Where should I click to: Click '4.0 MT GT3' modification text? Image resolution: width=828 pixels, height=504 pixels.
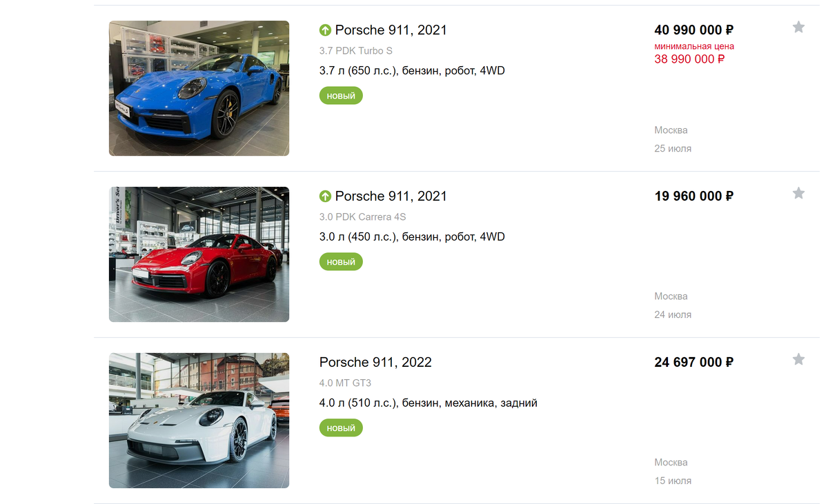(x=345, y=383)
